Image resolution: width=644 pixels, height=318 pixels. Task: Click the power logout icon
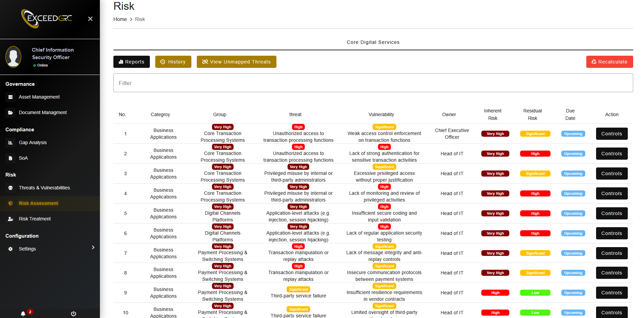tap(73, 314)
